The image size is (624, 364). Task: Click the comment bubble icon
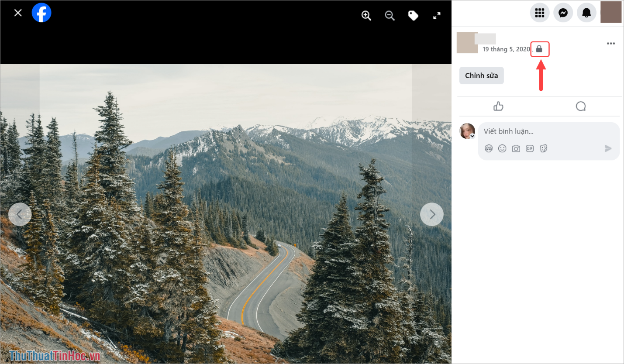pos(580,106)
